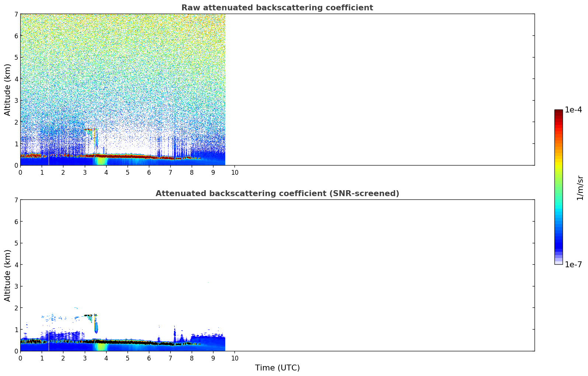Click the '1e-7' colorbar label

coord(573,265)
